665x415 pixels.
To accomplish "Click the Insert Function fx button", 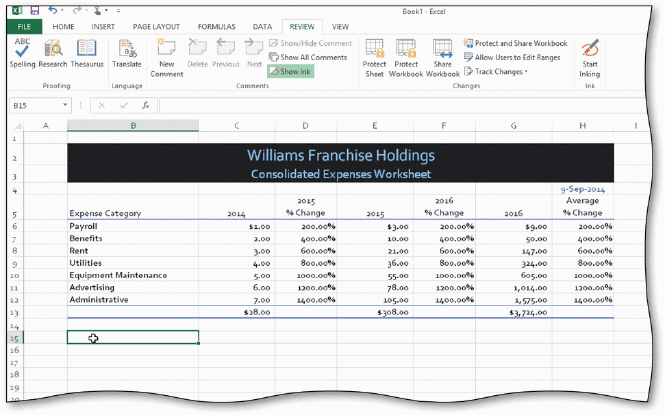I will 145,105.
